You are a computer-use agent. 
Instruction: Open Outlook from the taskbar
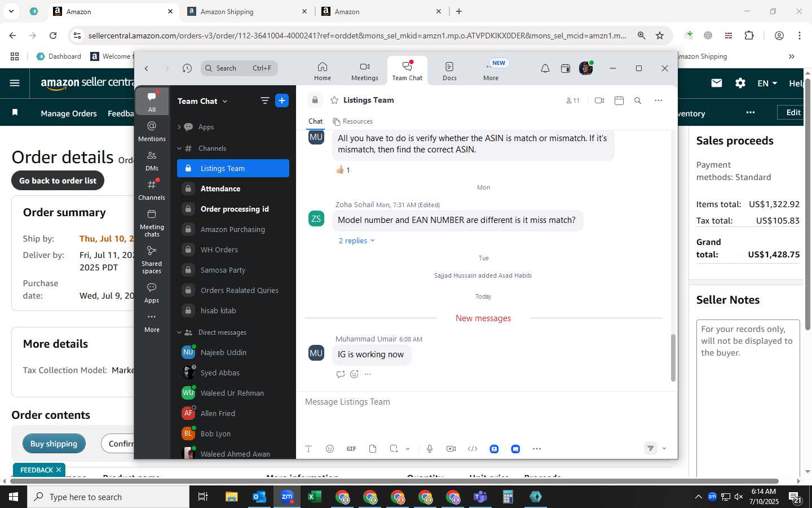259,497
